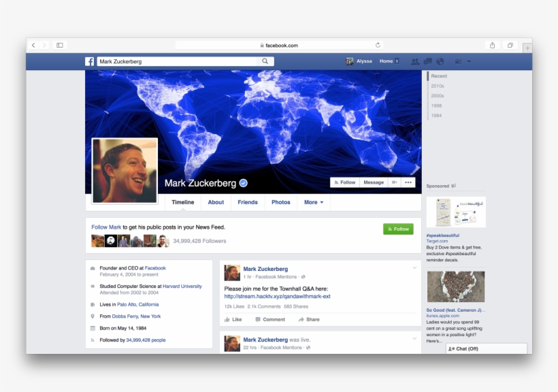
Task: Click Born on May 14, 1984 text
Action: (x=122, y=328)
